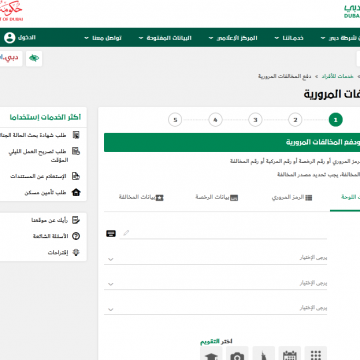Open طلب تأمين مسكن service link
Screen dimensions: 360x360
tap(46, 193)
